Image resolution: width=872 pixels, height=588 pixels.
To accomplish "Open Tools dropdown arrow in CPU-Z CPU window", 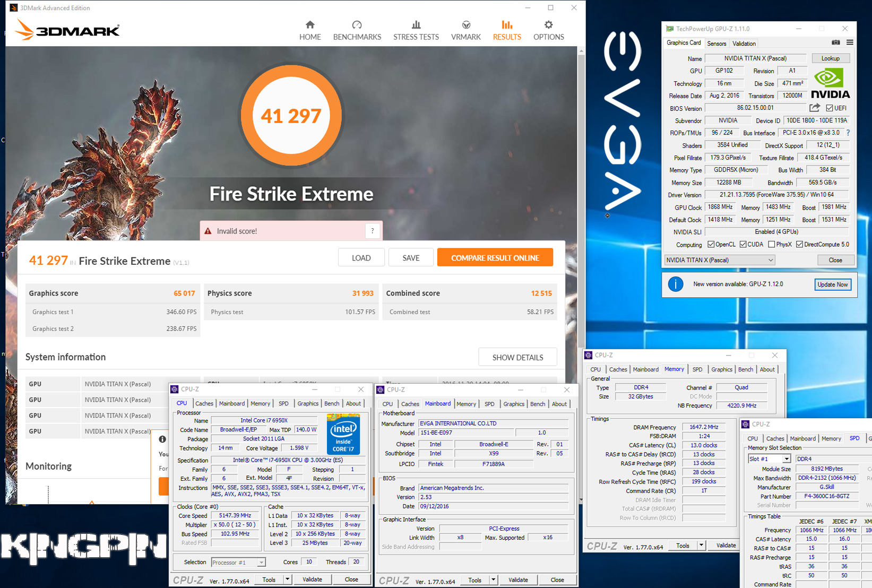I will [x=287, y=580].
